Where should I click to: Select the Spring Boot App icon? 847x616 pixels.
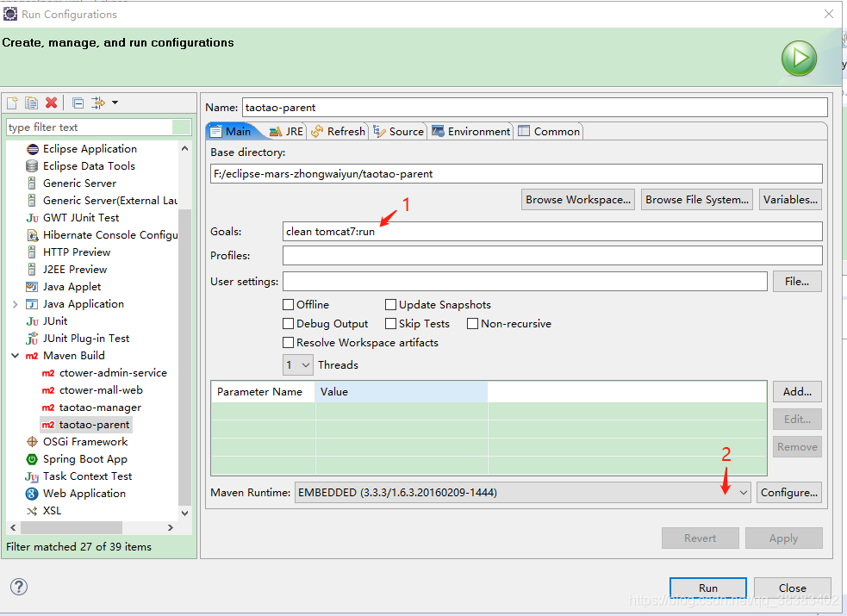(x=33, y=459)
